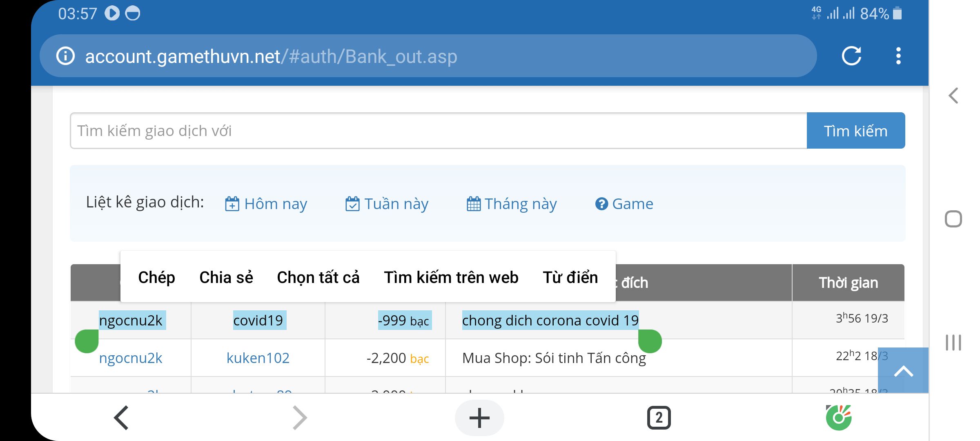Open a new tab with plus button
The width and height of the screenshot is (980, 441).
(x=479, y=418)
